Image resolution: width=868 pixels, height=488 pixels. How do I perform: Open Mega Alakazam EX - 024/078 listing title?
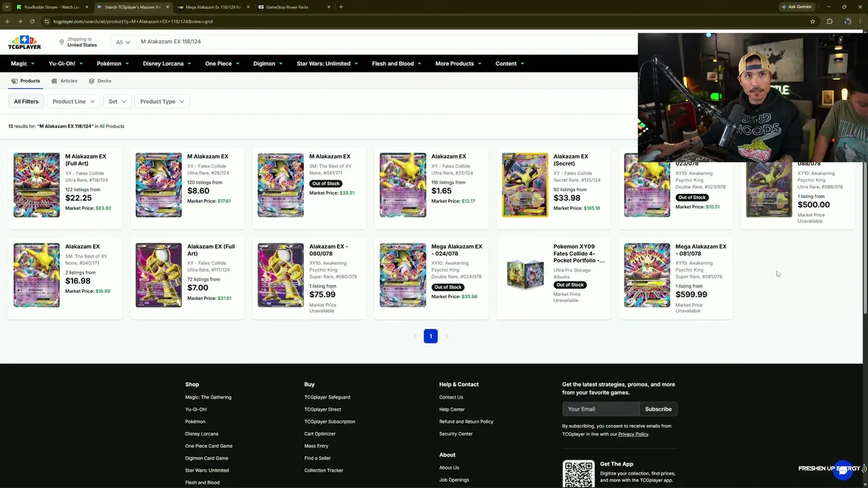pos(456,250)
